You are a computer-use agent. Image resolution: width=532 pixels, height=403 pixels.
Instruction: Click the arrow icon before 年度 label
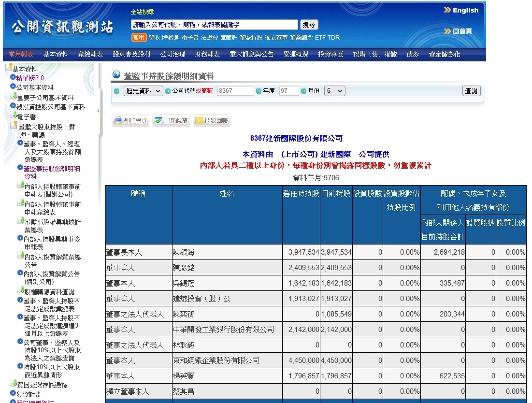(x=259, y=91)
